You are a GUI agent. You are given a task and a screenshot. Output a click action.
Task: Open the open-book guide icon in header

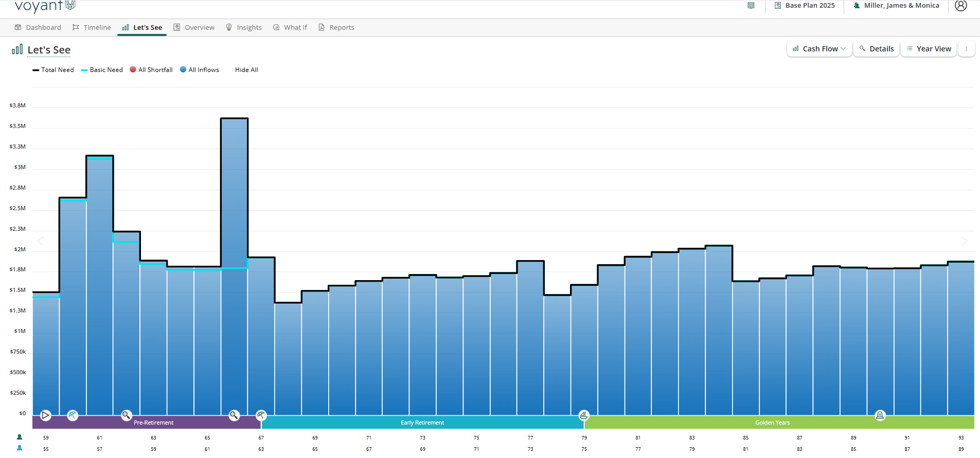(751, 6)
